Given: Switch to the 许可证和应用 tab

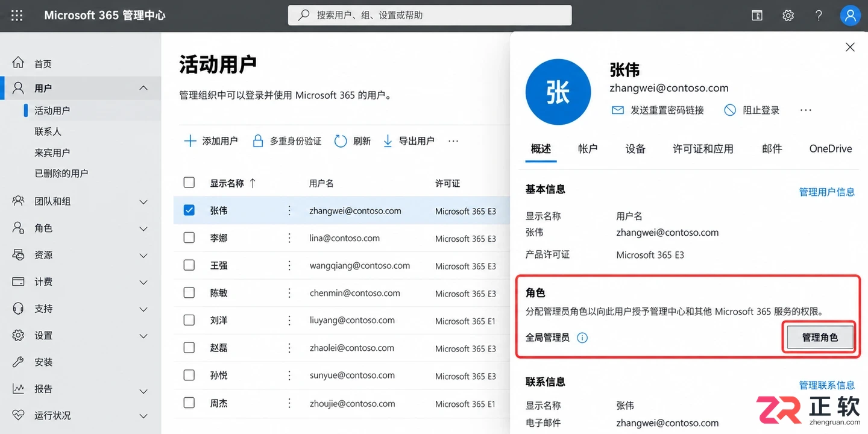Looking at the screenshot, I should [703, 149].
